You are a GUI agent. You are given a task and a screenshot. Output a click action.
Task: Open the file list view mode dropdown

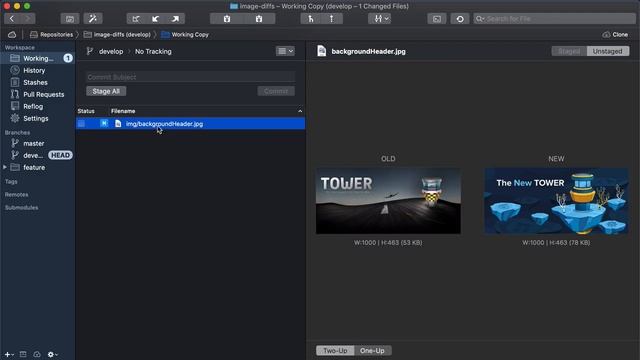(285, 51)
